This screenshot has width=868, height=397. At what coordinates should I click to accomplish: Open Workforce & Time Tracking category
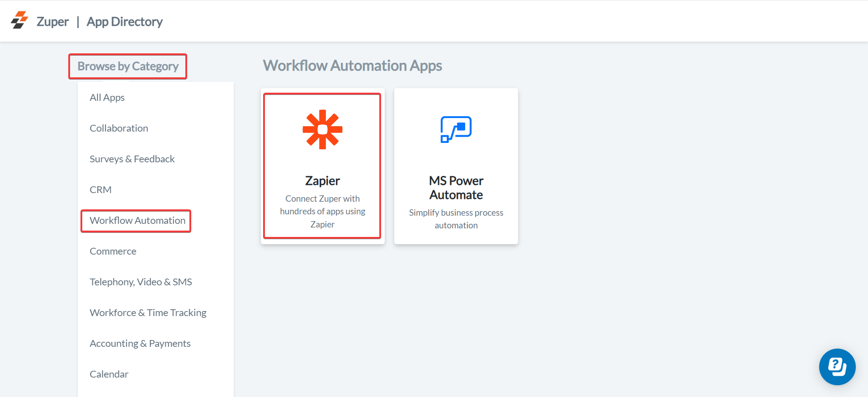coord(148,313)
